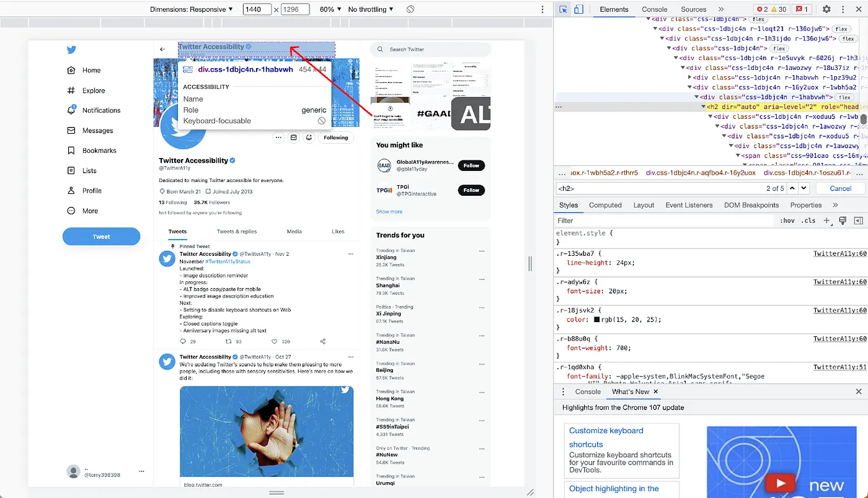
Task: Click the Twitter bird logo
Action: tap(71, 50)
